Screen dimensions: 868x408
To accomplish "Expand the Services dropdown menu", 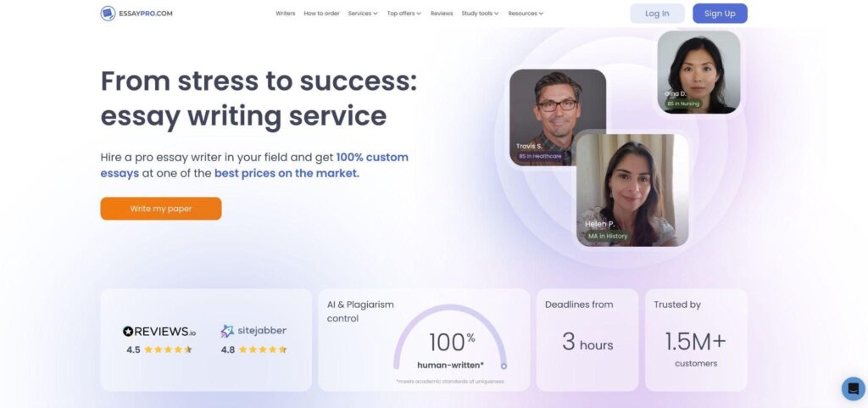I will 363,14.
